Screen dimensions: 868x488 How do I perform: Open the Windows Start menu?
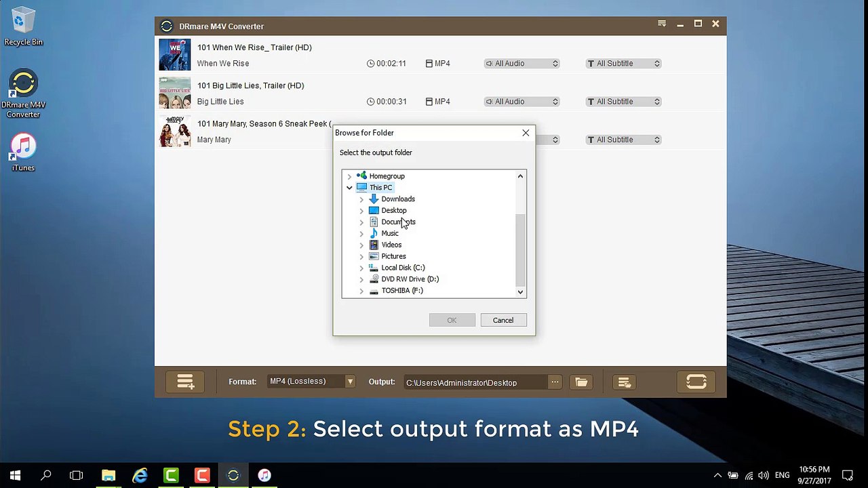[x=15, y=475]
